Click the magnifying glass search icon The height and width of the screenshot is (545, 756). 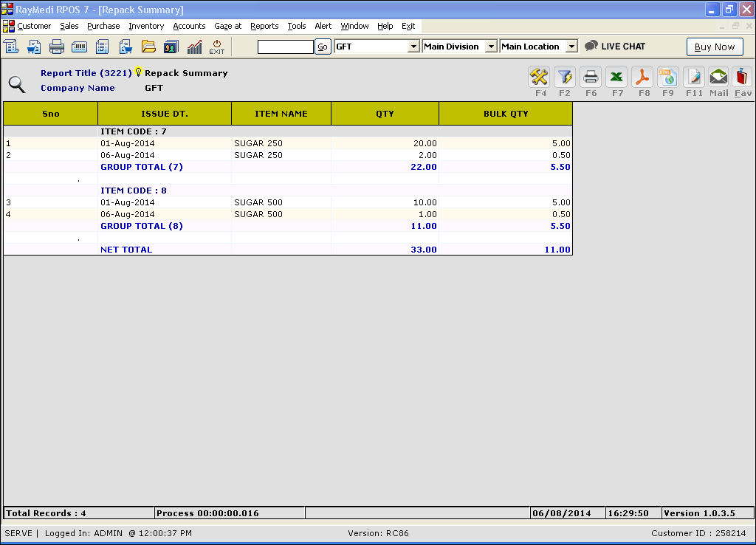tap(16, 84)
